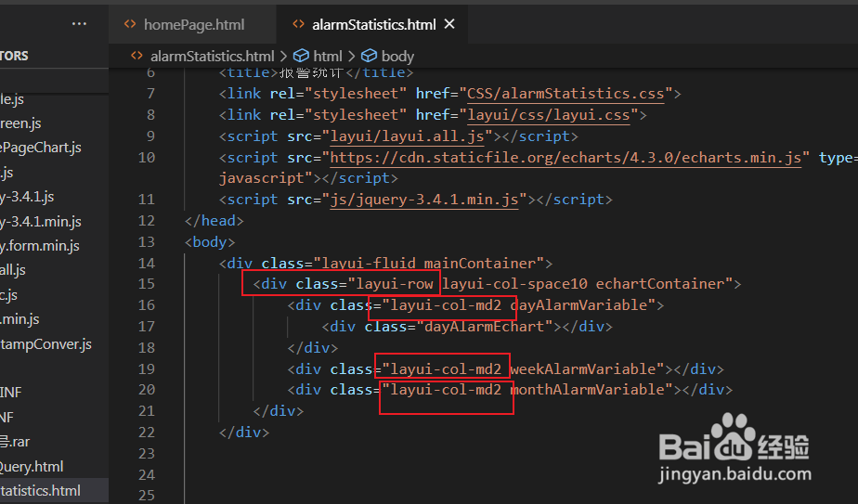Open all.js in the explorer

(x=13, y=270)
